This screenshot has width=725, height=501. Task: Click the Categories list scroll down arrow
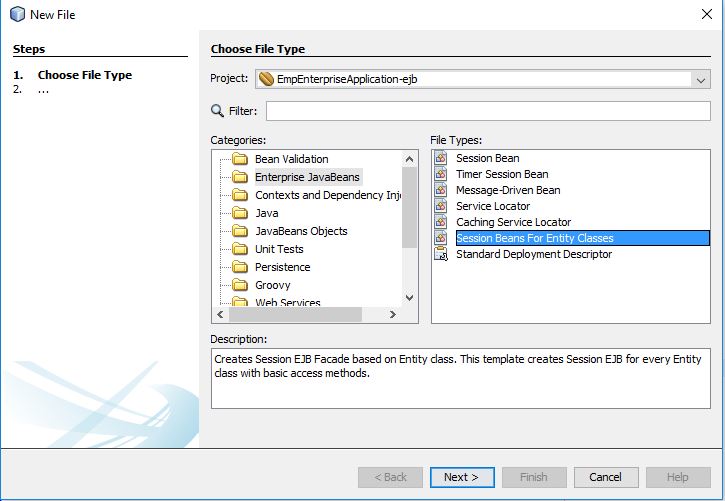[x=409, y=298]
